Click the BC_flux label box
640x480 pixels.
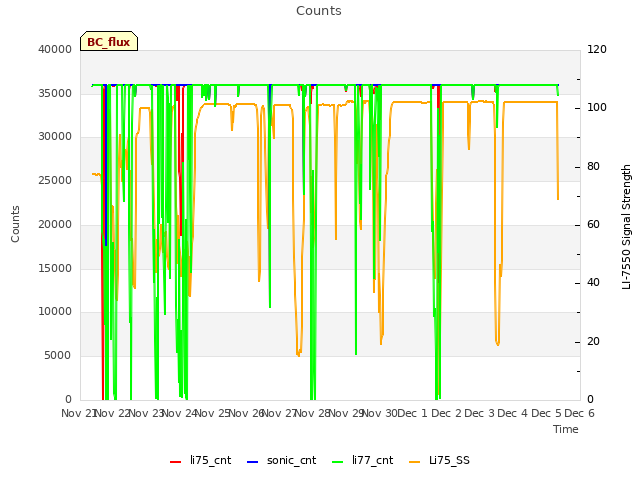[x=109, y=41]
